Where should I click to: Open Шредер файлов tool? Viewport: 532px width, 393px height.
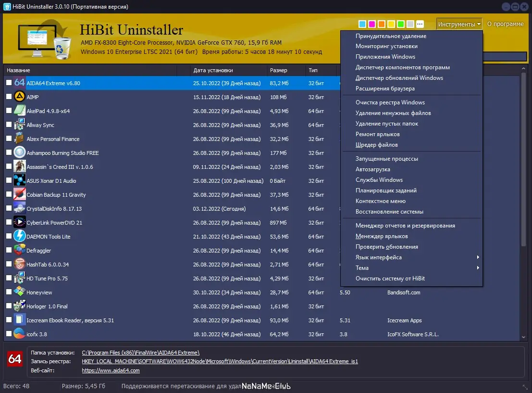412,145
